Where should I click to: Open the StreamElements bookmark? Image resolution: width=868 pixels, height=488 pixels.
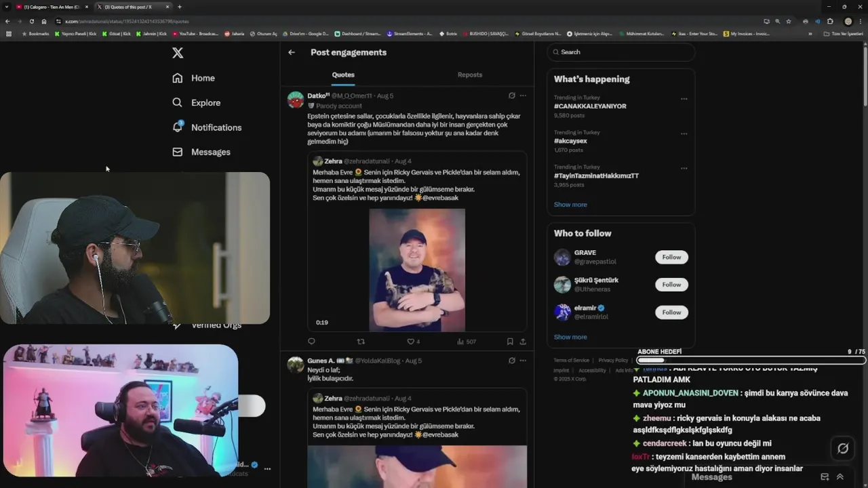409,33
